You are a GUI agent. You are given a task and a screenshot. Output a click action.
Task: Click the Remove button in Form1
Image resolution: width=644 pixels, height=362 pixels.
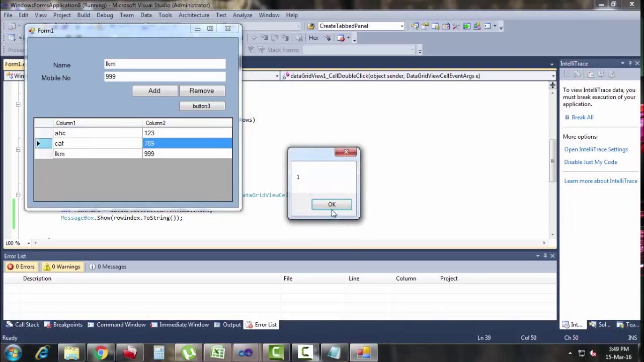(202, 90)
